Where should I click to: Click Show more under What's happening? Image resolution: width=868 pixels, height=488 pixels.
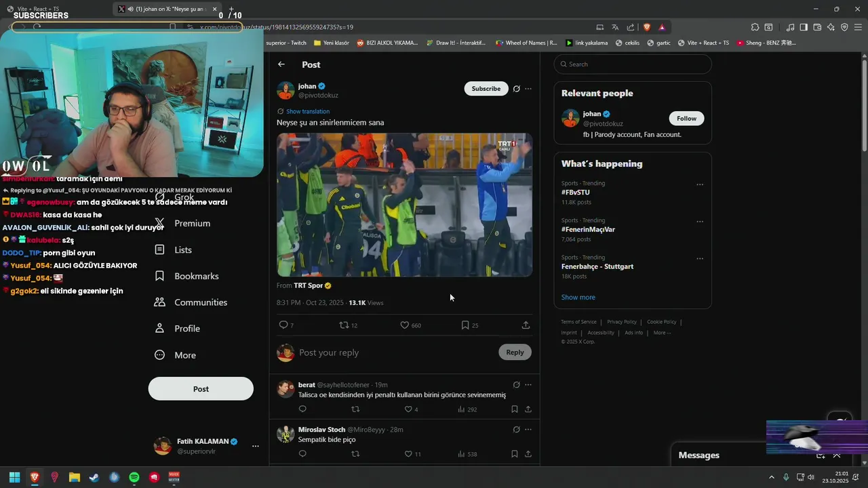coord(578,298)
